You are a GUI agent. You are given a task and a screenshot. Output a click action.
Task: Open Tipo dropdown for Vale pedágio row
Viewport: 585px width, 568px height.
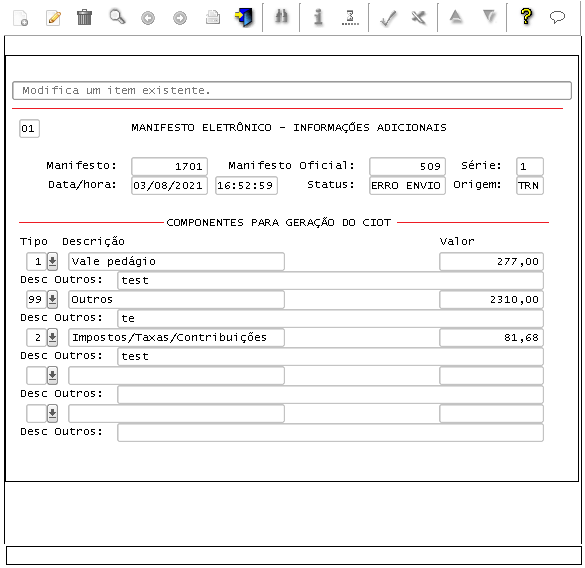53,261
